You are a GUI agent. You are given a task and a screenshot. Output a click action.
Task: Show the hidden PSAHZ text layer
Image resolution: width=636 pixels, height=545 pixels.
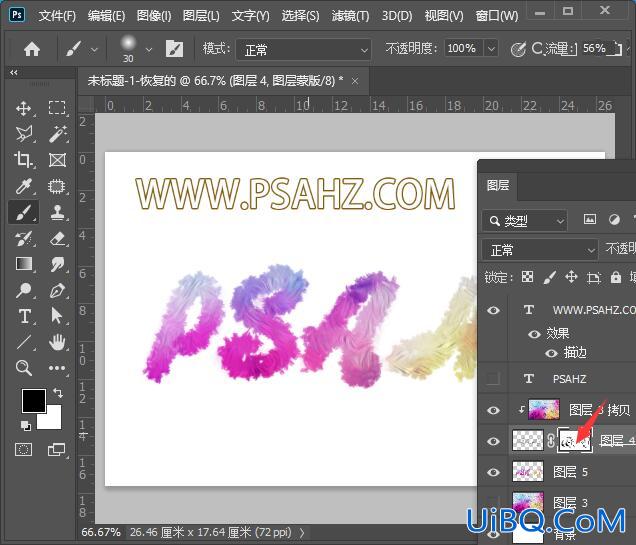click(493, 378)
